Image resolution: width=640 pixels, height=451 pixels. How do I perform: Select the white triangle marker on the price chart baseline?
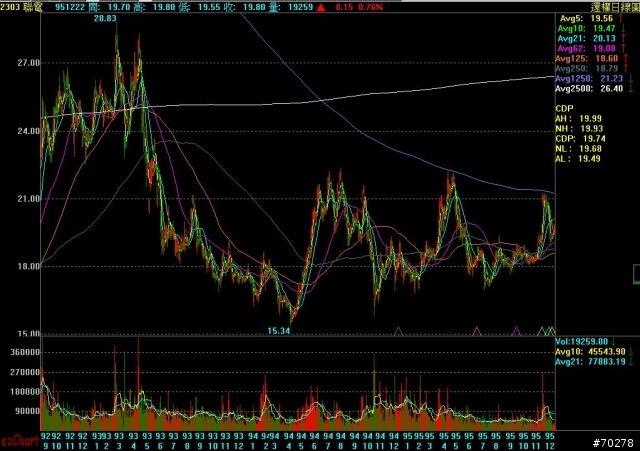398,331
